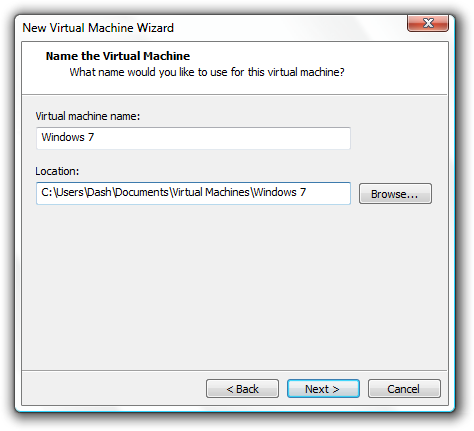Click the 'Name the Virtual Machine' heading
Image resolution: width=474 pixels, height=431 pixels.
(x=118, y=56)
